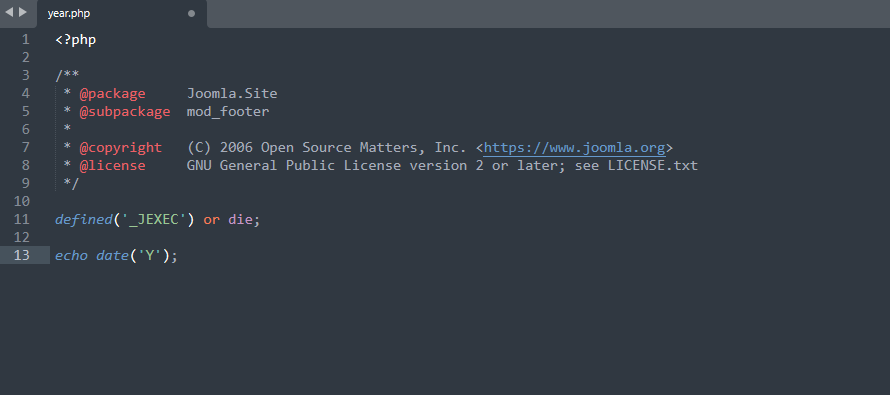Click the defined function name

coord(83,220)
